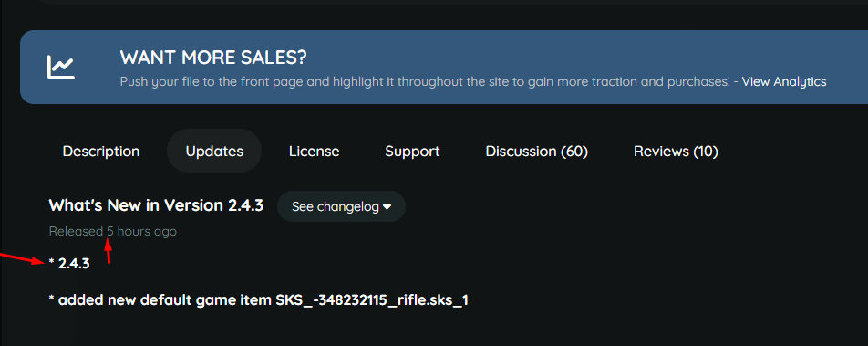Click the caret arrow beside See changelog
Image resolution: width=868 pixels, height=346 pixels.
tap(387, 207)
